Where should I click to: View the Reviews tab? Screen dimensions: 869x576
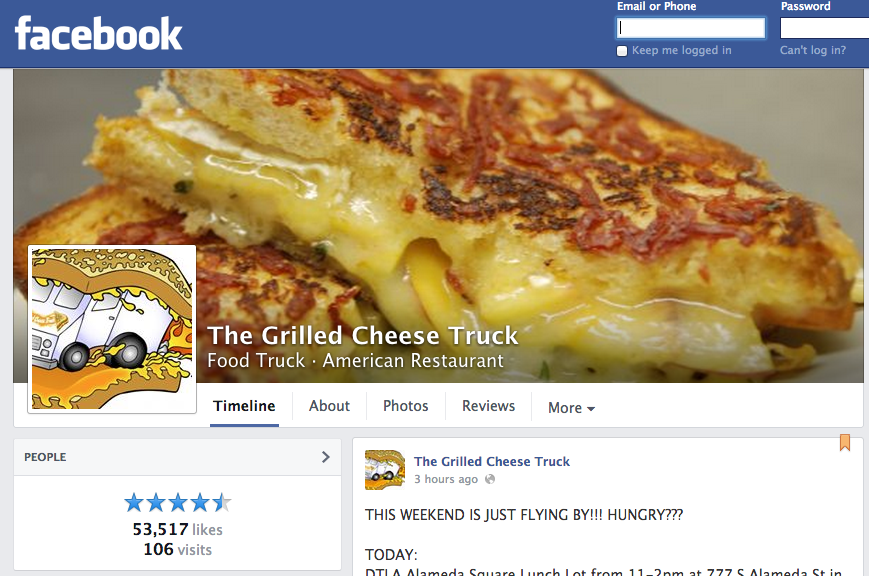488,406
